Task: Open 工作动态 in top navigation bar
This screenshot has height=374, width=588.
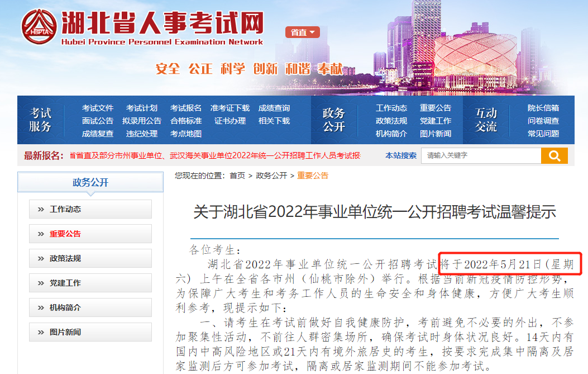Action: click(x=391, y=108)
